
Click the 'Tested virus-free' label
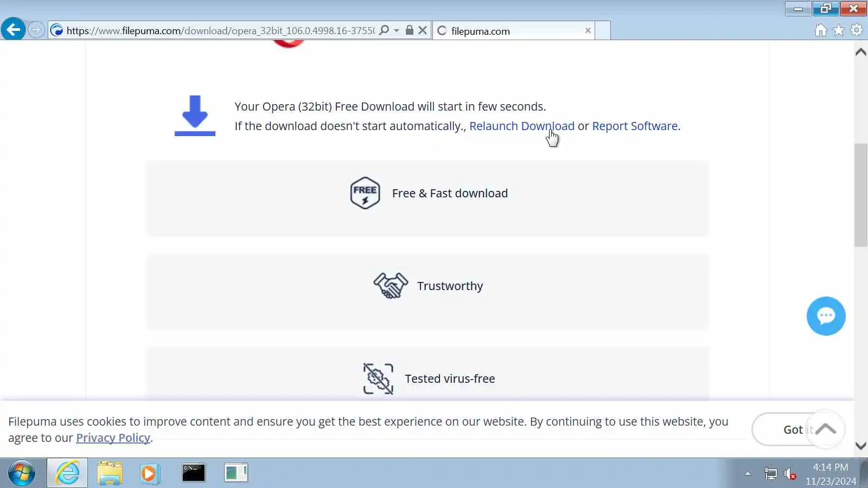coord(450,378)
